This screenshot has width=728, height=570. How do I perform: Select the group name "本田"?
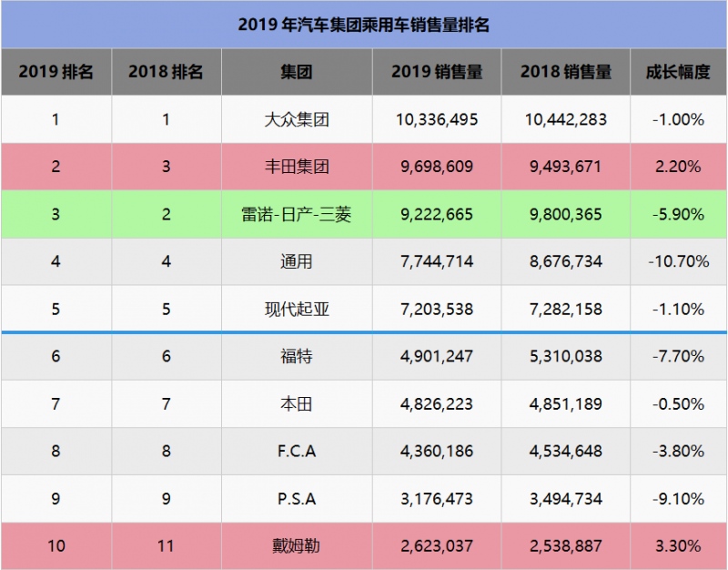tap(297, 404)
